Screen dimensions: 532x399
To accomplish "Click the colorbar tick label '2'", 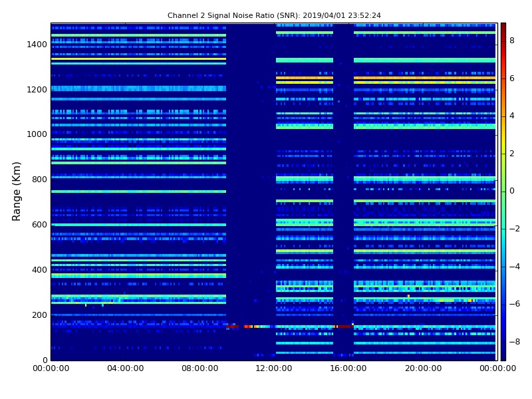I will click(512, 154).
